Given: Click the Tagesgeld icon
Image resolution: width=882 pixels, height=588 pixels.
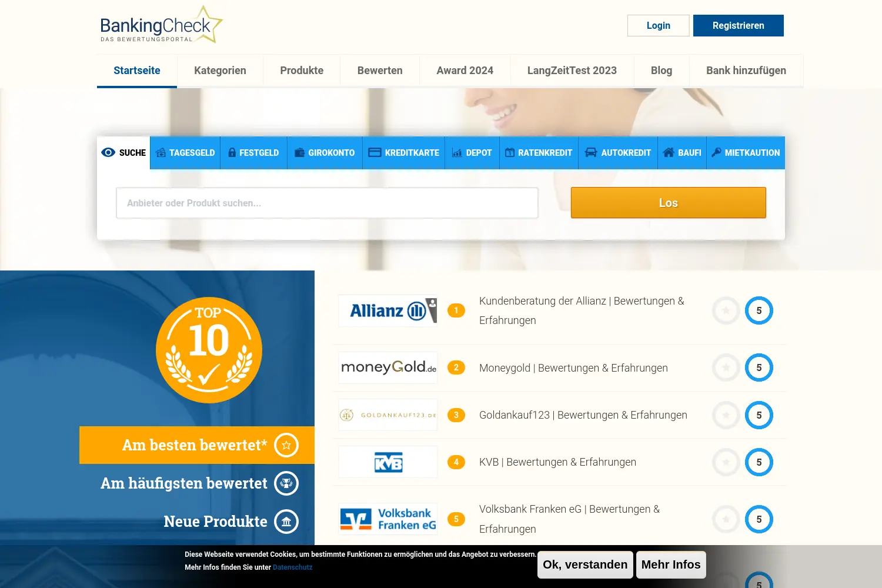Looking at the screenshot, I should click(x=161, y=152).
